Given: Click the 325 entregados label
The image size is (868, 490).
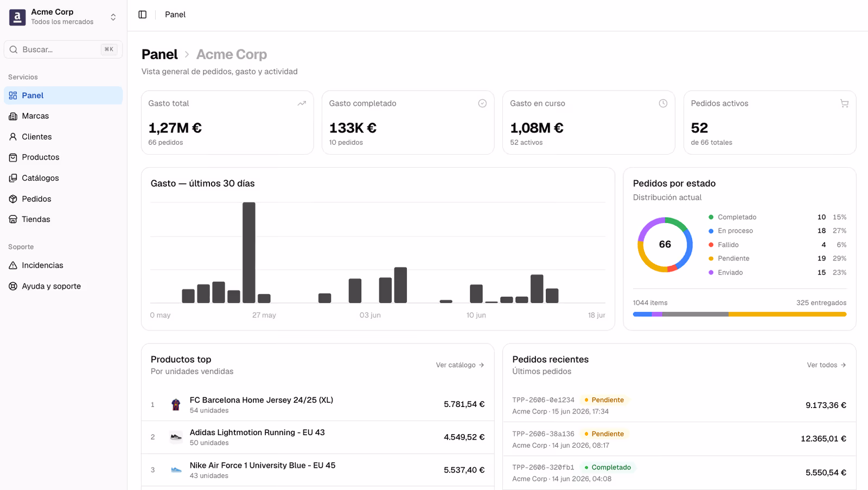Looking at the screenshot, I should (x=821, y=303).
